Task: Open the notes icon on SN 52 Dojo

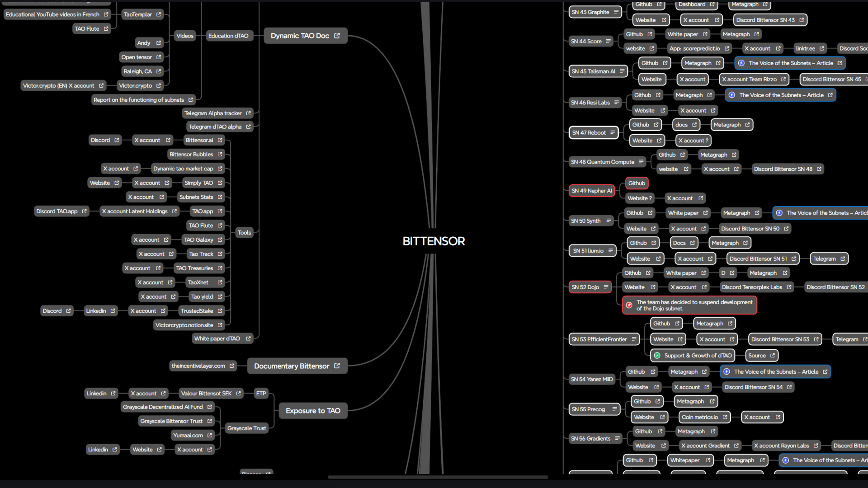Action: coord(606,287)
